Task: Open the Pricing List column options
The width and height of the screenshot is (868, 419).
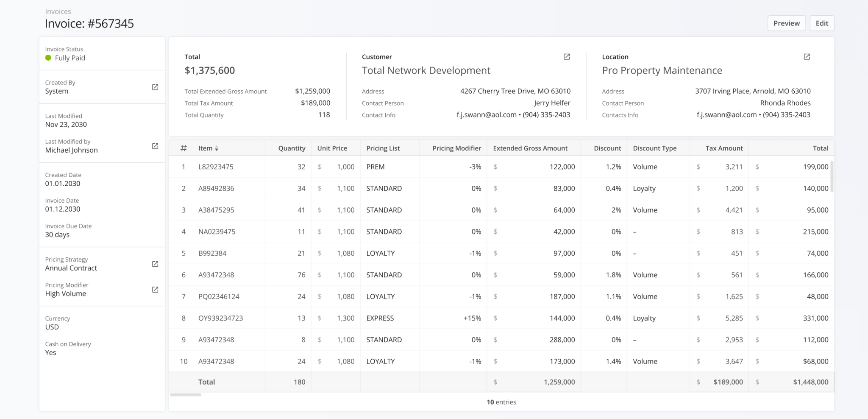Action: coord(383,148)
